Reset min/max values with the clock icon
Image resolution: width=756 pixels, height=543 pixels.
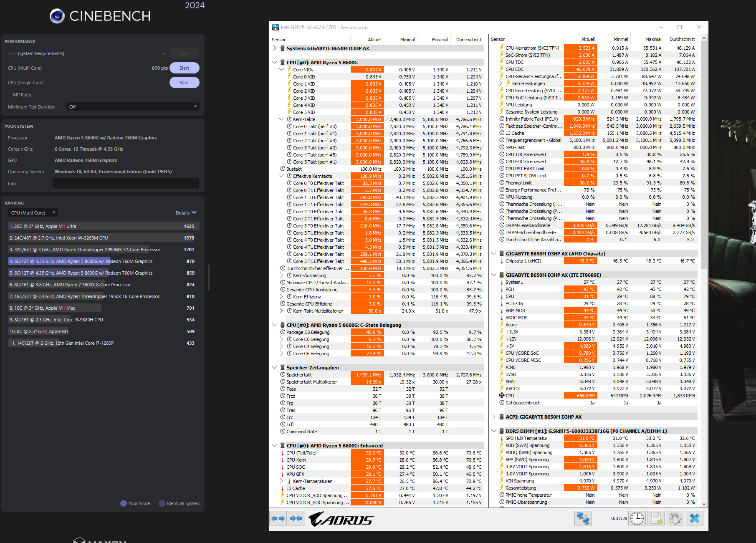point(637,518)
